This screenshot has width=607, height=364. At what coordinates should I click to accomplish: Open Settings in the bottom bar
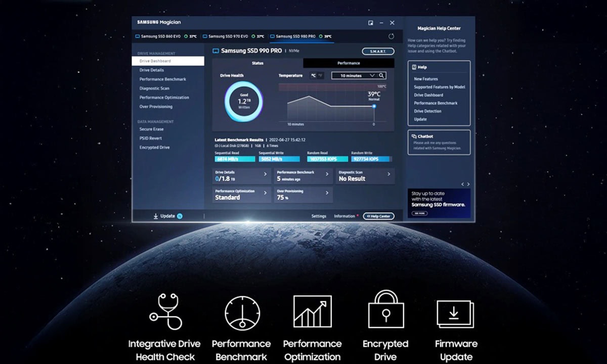coord(319,216)
